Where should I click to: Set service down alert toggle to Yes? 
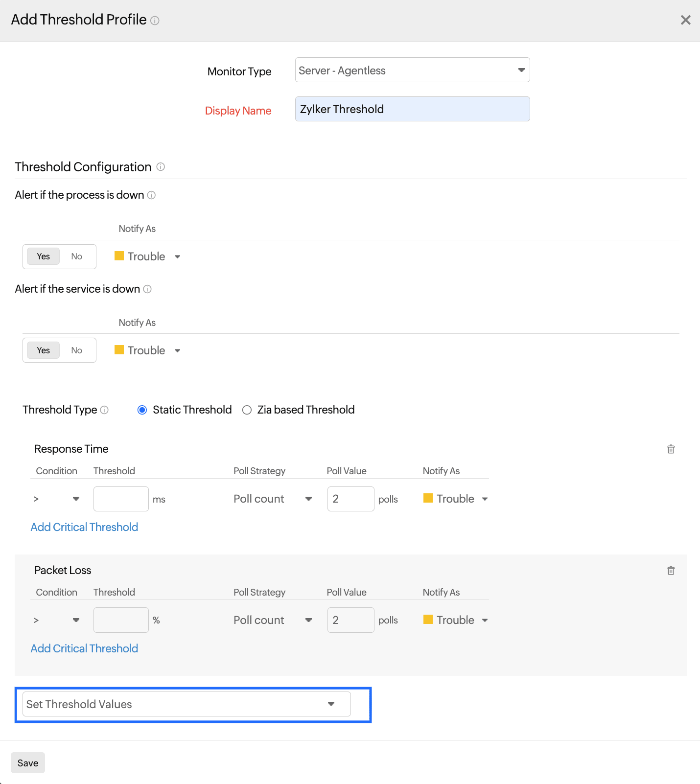[x=44, y=350]
